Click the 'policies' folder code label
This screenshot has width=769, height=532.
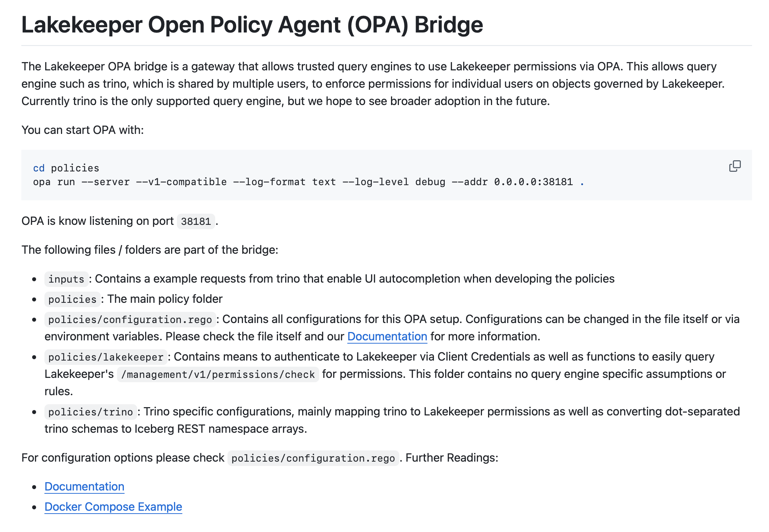tap(72, 299)
